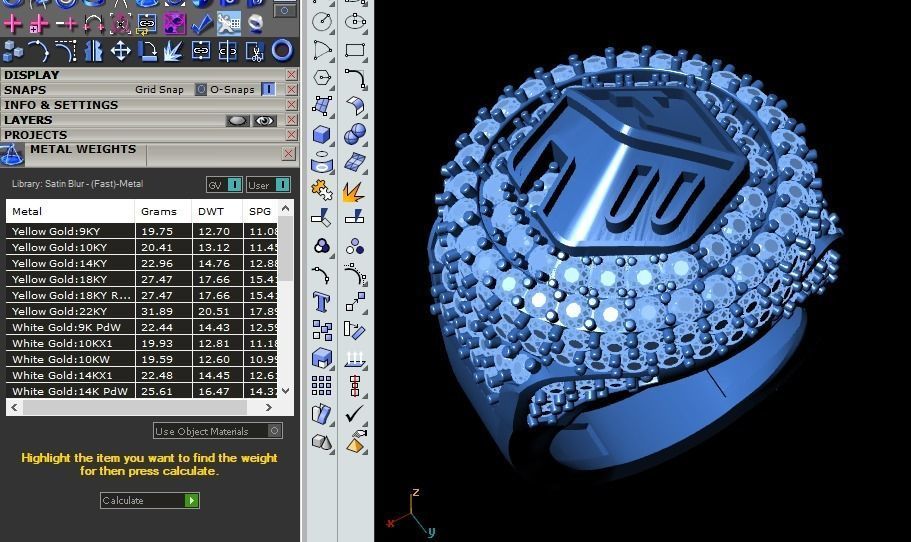Close the DISPLAY panel with its X

(291, 75)
